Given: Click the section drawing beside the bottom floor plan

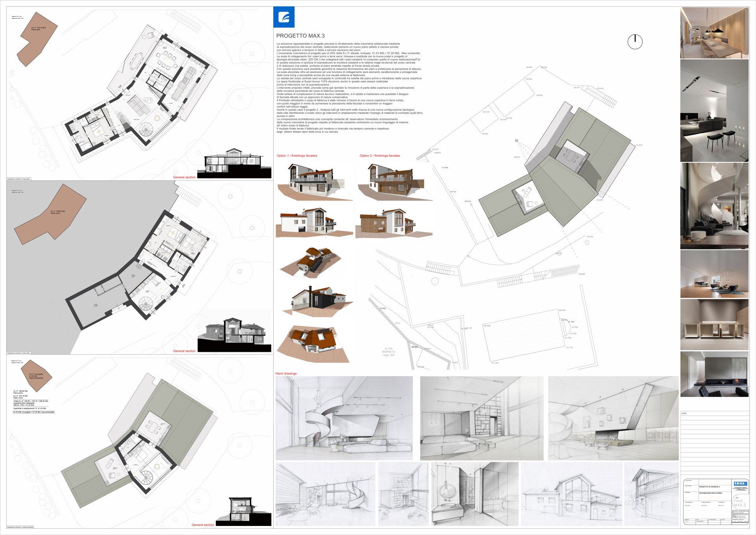Looking at the screenshot, I should coord(243,511).
